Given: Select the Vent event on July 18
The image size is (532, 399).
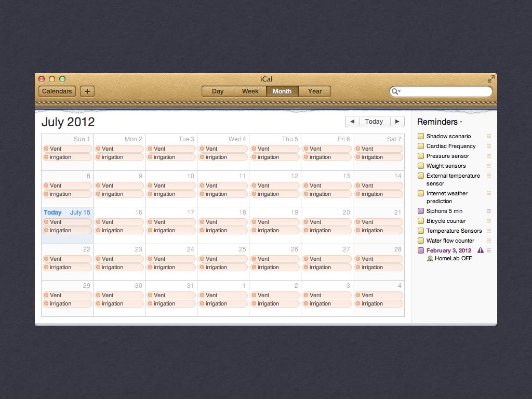Looking at the screenshot, I should pyautogui.click(x=223, y=222).
